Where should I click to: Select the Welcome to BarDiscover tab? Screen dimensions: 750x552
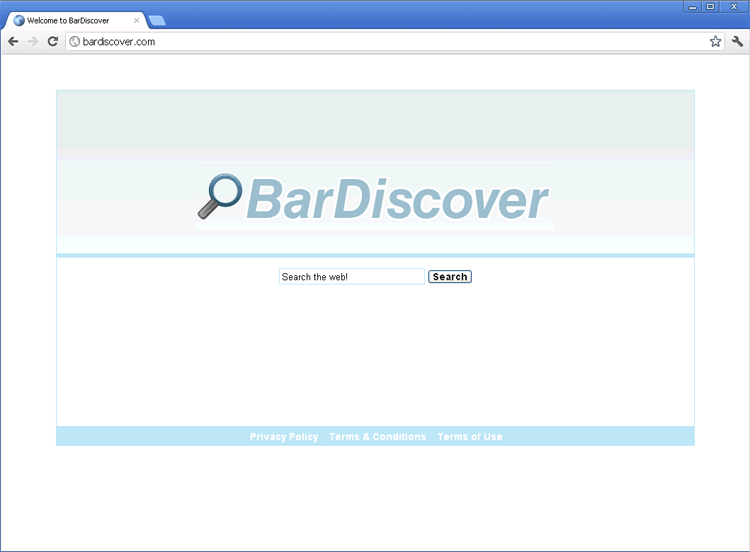pos(70,20)
